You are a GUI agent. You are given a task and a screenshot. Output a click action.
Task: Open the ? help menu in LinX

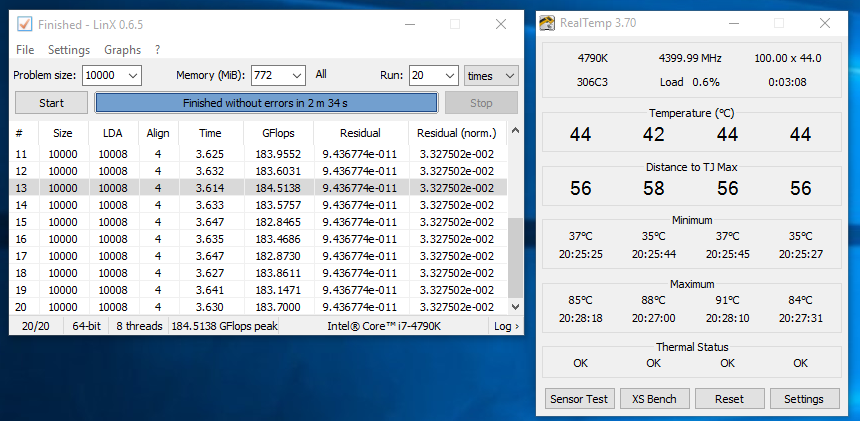tap(157, 49)
